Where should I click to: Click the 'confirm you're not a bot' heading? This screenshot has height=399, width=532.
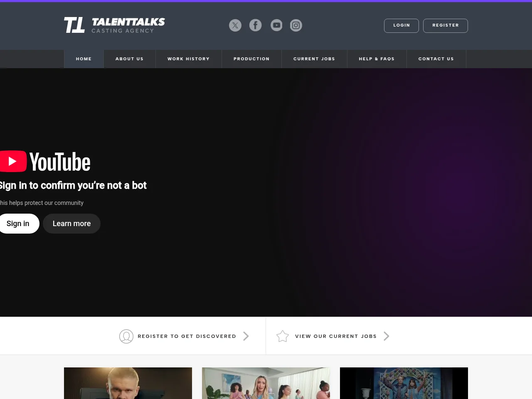pyautogui.click(x=73, y=185)
